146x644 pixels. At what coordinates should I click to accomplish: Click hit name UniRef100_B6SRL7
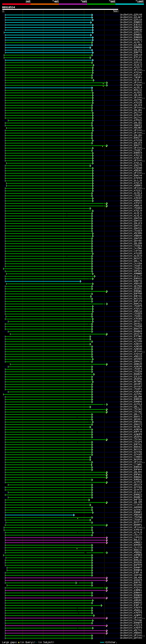coord(131,427)
